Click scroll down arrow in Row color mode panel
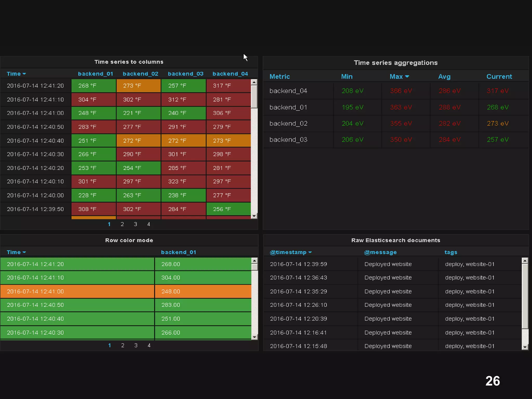532x399 pixels. pyautogui.click(x=255, y=337)
